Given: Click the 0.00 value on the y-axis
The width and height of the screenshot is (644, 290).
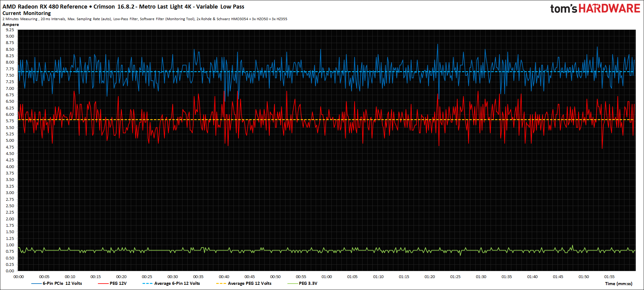Looking at the screenshot, I should tap(10, 271).
